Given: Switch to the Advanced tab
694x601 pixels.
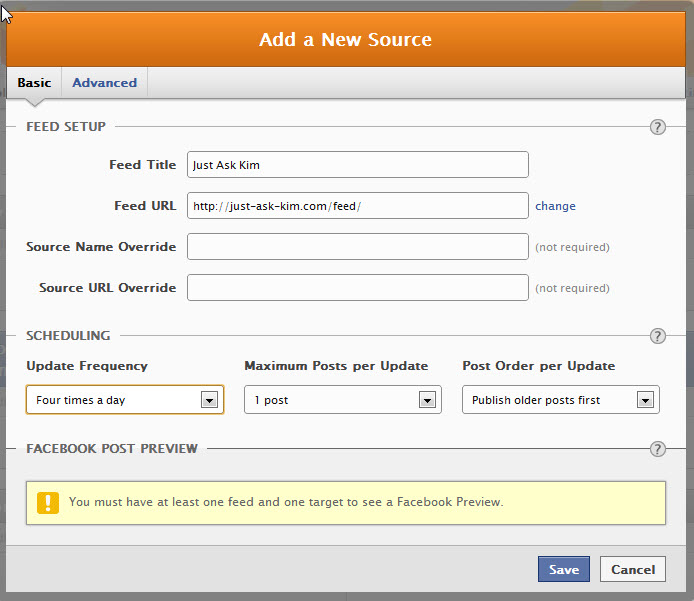Looking at the screenshot, I should click(104, 83).
